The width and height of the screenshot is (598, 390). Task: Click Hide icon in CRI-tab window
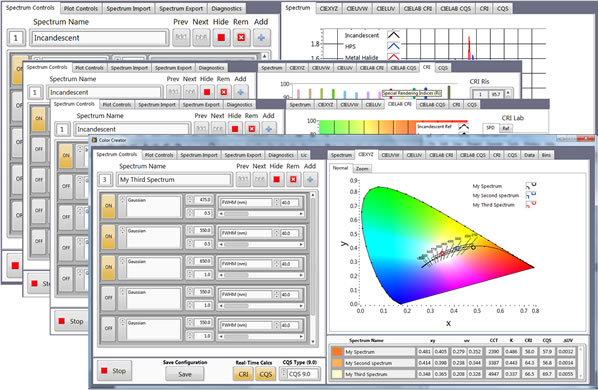[x=207, y=92]
